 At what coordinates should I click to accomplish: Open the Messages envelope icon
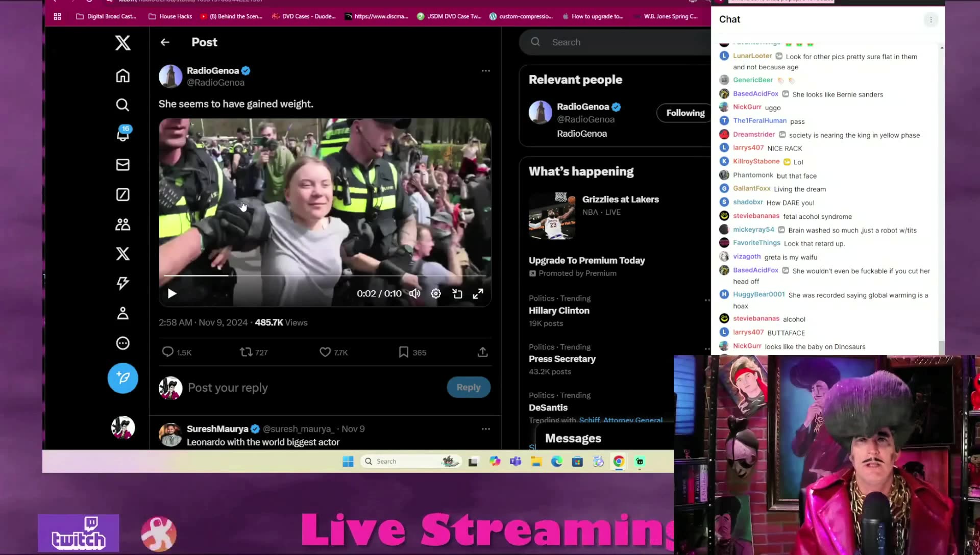click(122, 165)
